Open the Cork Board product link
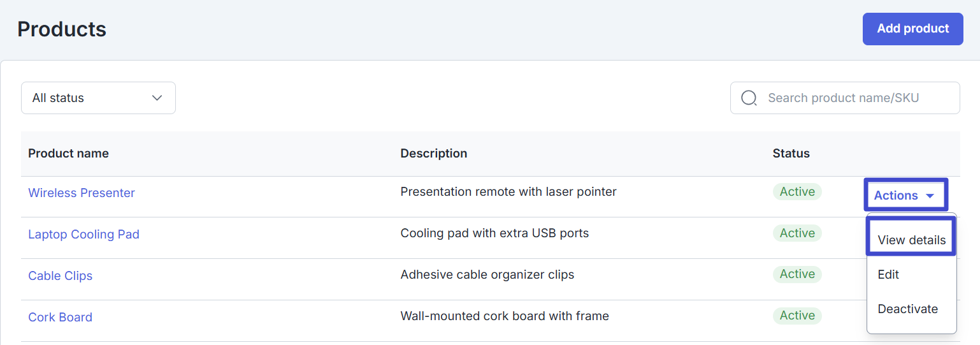 point(61,317)
